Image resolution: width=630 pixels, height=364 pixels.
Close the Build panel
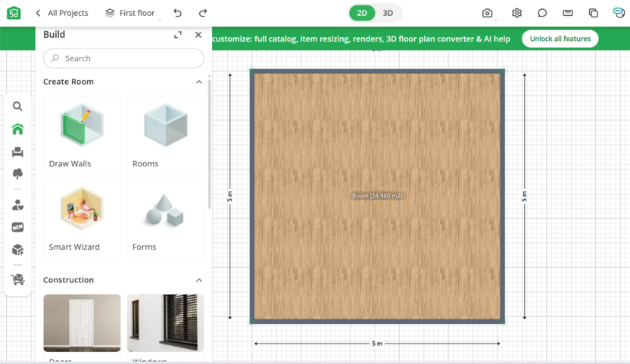[198, 35]
